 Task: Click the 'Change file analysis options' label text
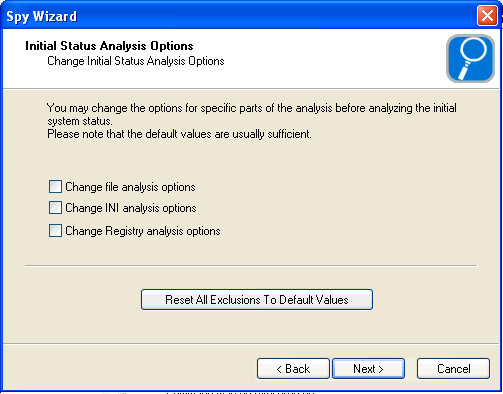130,187
